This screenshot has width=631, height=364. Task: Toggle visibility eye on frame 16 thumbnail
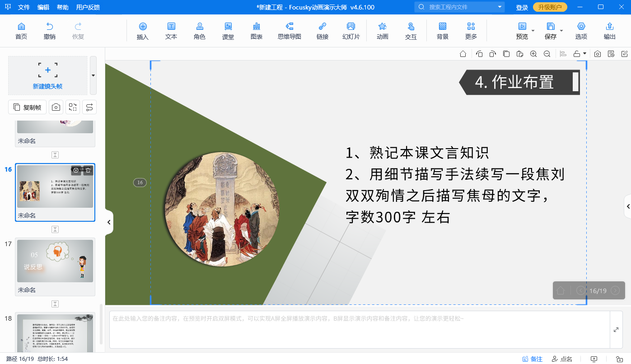point(76,170)
